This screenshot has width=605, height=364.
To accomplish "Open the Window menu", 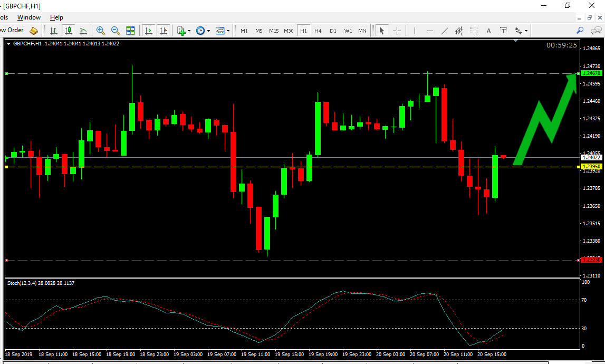I will pyautogui.click(x=29, y=17).
